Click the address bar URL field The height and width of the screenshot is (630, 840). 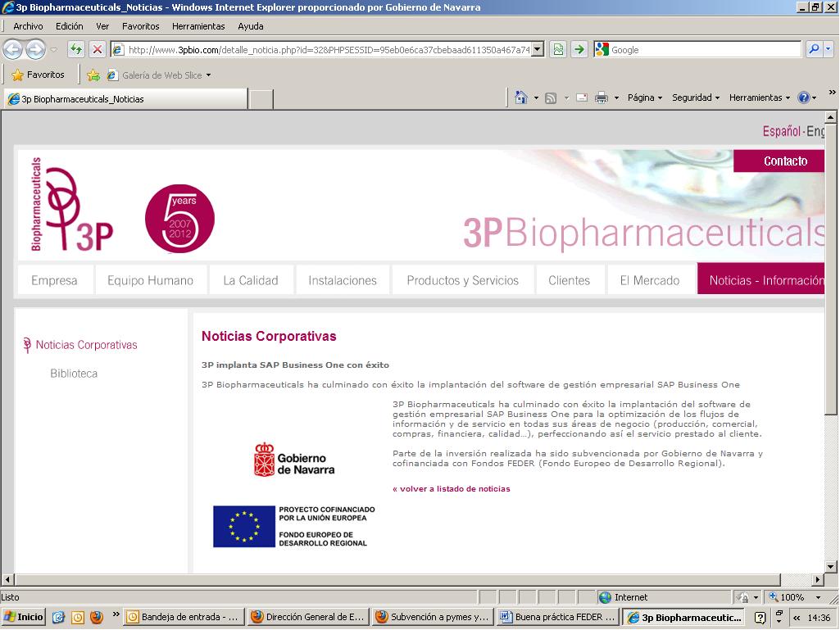328,50
